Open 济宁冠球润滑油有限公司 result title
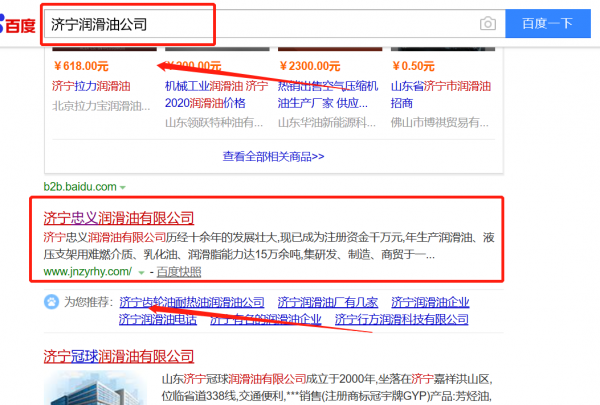This screenshot has width=600, height=405. (x=118, y=355)
